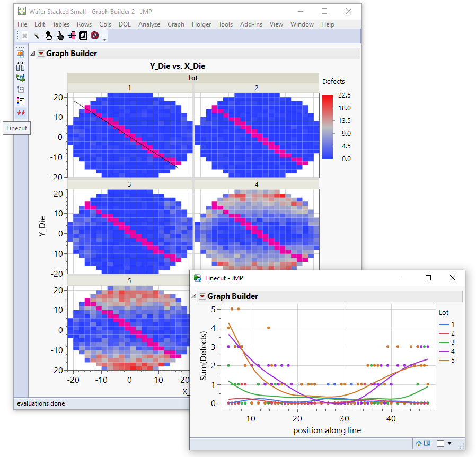Click the 'Sum(Defects)' axis label in Linecut
The height and width of the screenshot is (457, 476).
pyautogui.click(x=203, y=356)
